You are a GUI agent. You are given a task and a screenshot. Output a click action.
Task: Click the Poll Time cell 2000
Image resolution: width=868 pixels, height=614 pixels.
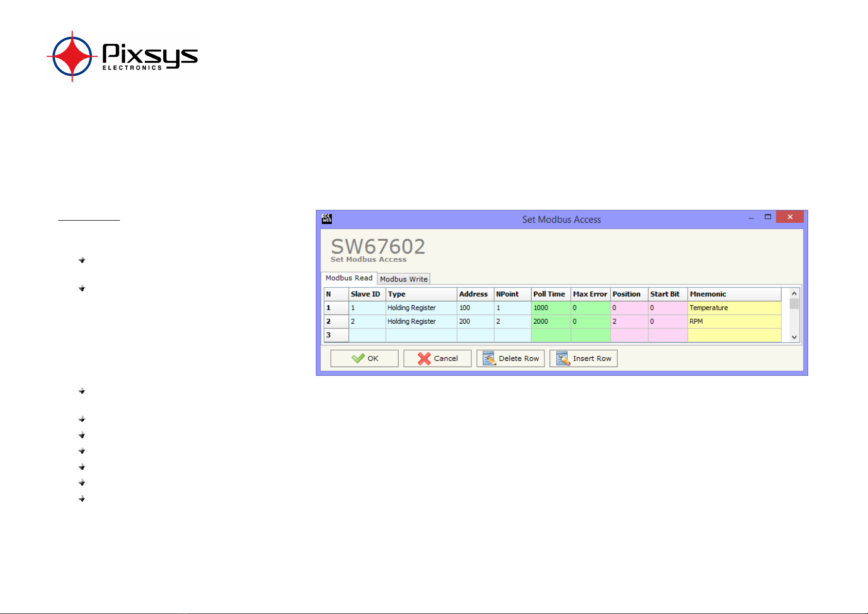coord(551,321)
